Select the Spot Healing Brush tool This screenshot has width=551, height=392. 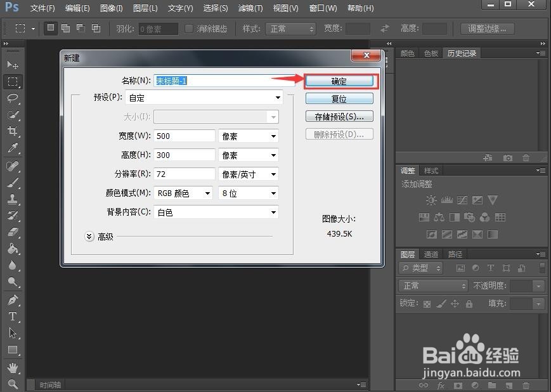[x=13, y=166]
